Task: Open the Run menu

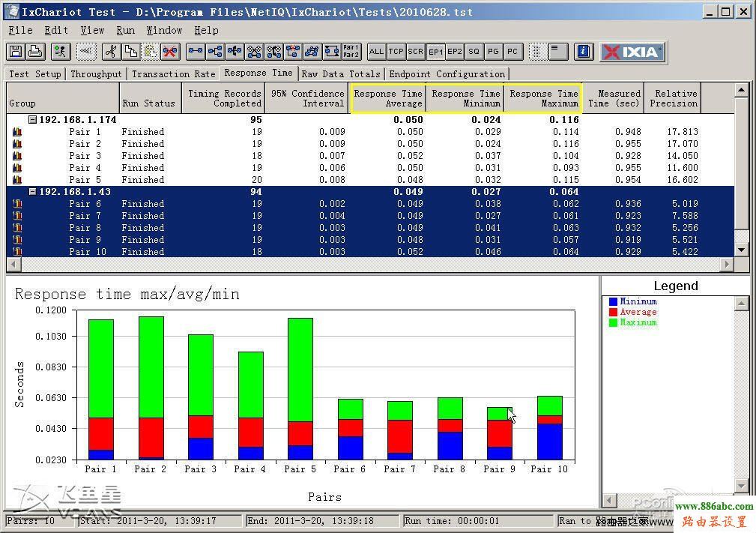Action: pos(125,30)
